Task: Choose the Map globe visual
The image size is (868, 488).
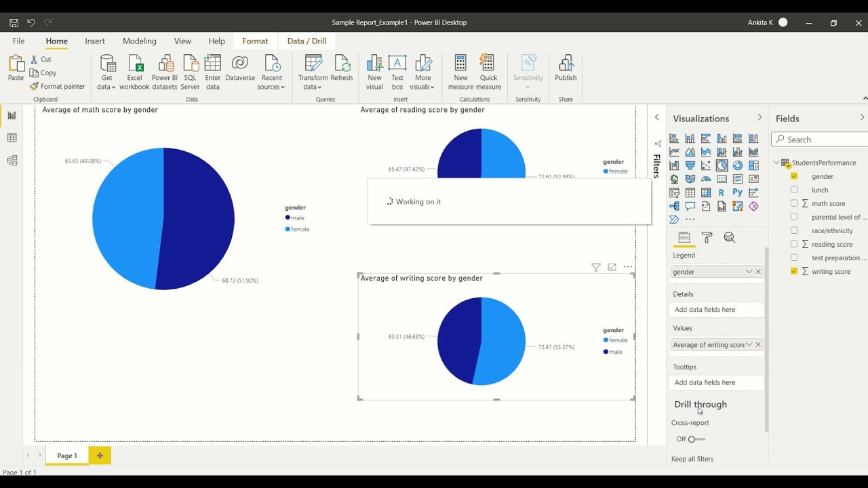Action: pos(674,179)
